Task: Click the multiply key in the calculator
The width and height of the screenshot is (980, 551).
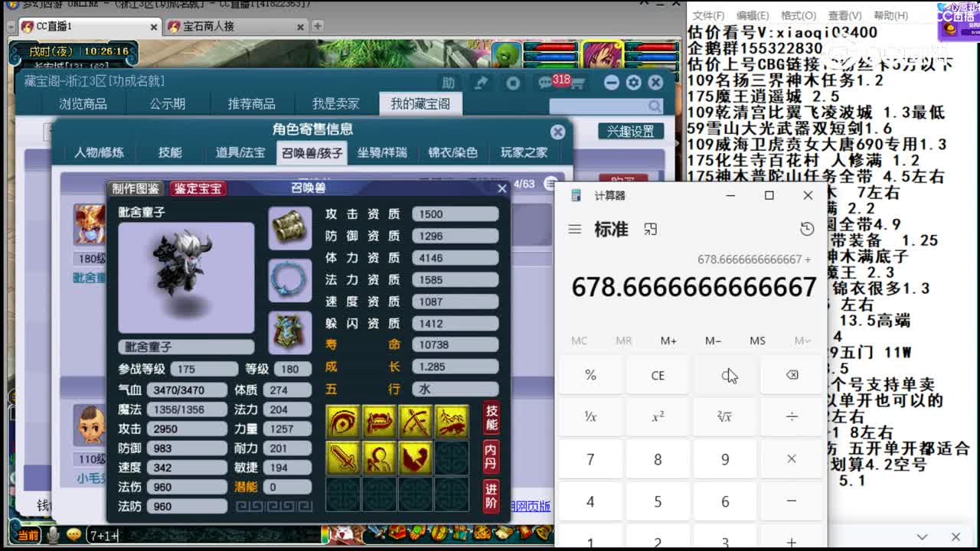Action: (792, 459)
